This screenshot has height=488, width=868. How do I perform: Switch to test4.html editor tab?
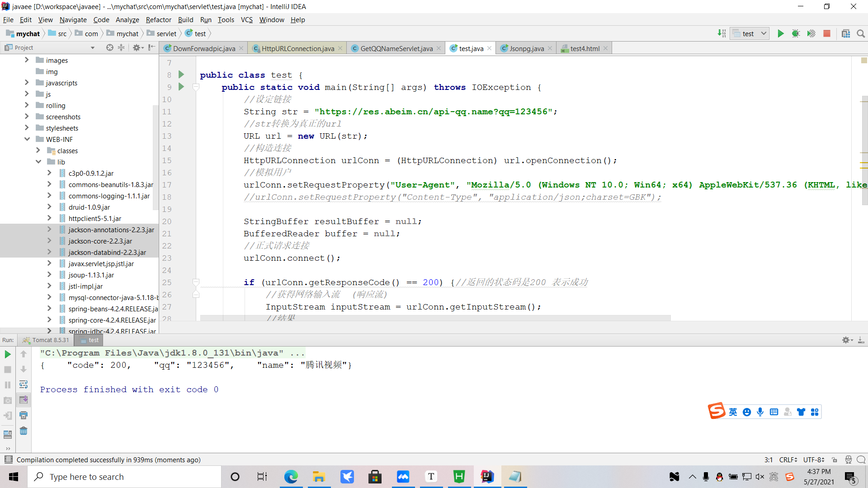pos(585,48)
